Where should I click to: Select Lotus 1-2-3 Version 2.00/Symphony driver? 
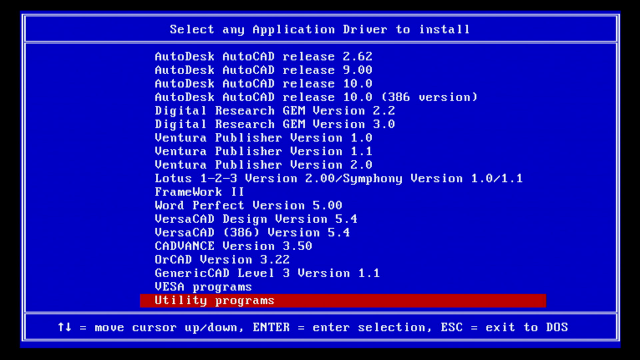pos(339,178)
